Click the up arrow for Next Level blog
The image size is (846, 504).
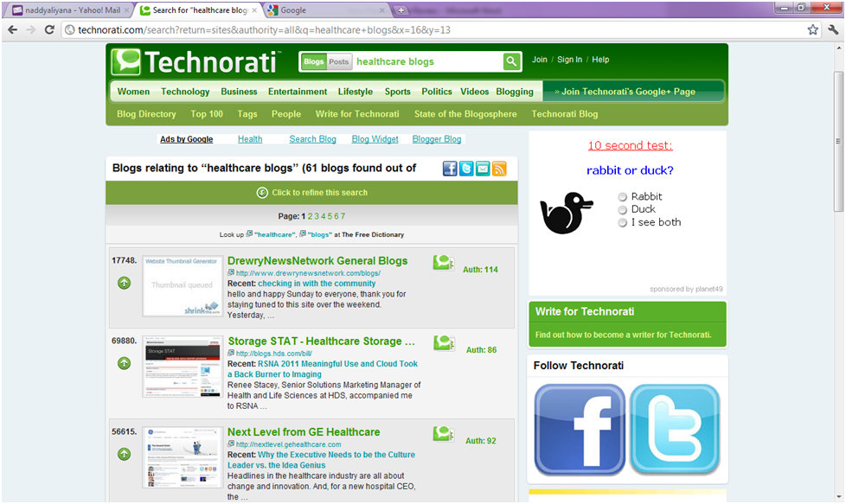(124, 455)
